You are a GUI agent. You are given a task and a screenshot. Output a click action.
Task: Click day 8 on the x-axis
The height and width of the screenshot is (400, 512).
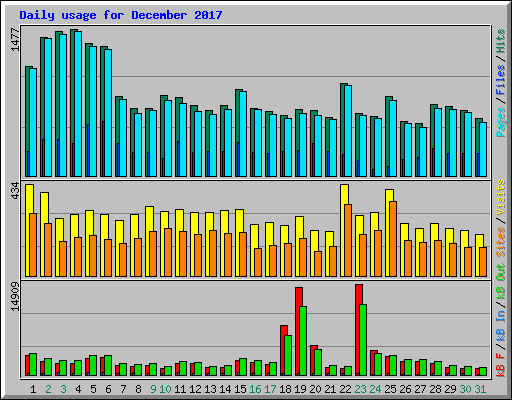click(x=138, y=389)
